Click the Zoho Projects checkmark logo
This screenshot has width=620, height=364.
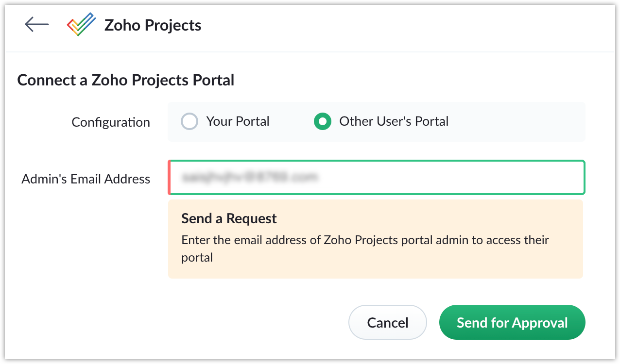[81, 24]
